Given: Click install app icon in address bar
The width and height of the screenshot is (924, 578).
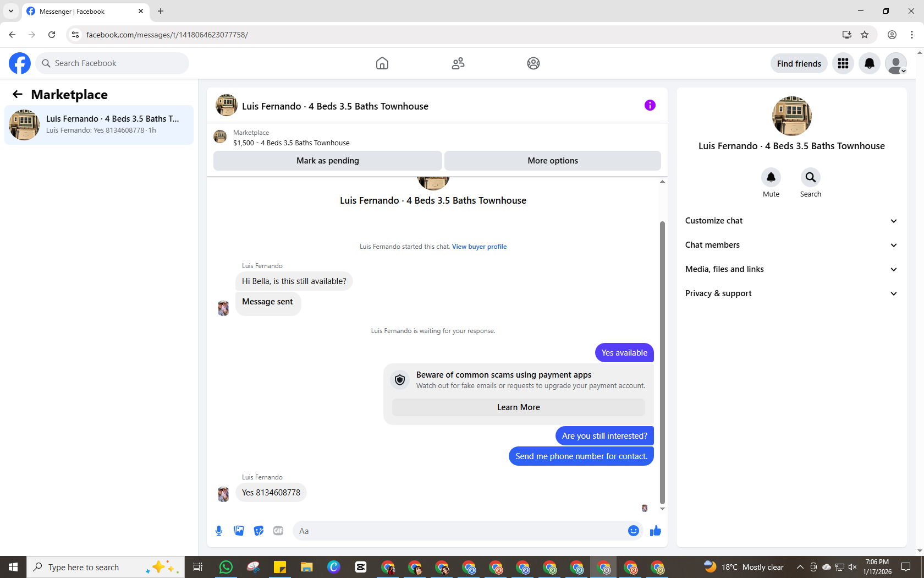Looking at the screenshot, I should (x=847, y=35).
